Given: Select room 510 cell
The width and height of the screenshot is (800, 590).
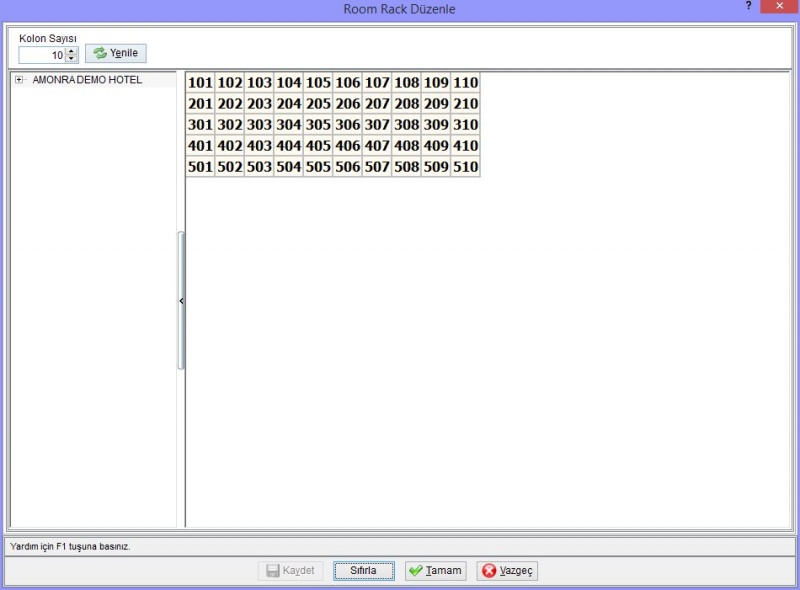Looking at the screenshot, I should [x=465, y=166].
